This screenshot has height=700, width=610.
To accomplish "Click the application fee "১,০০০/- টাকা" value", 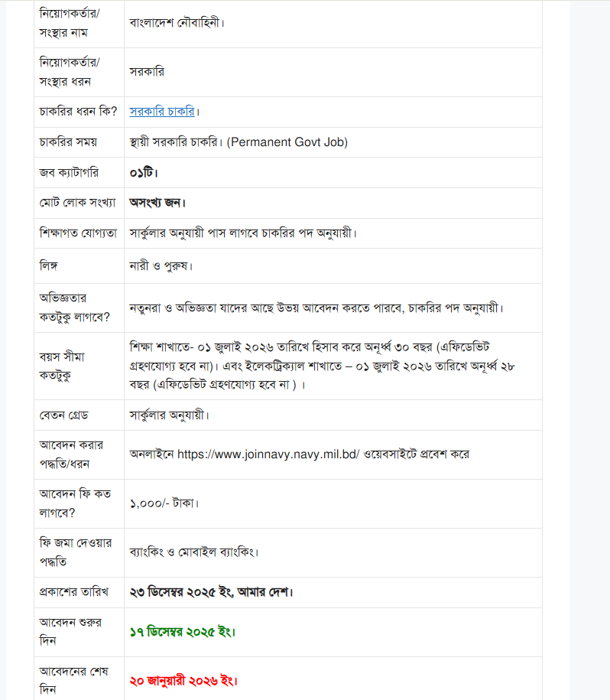I will tap(165, 503).
